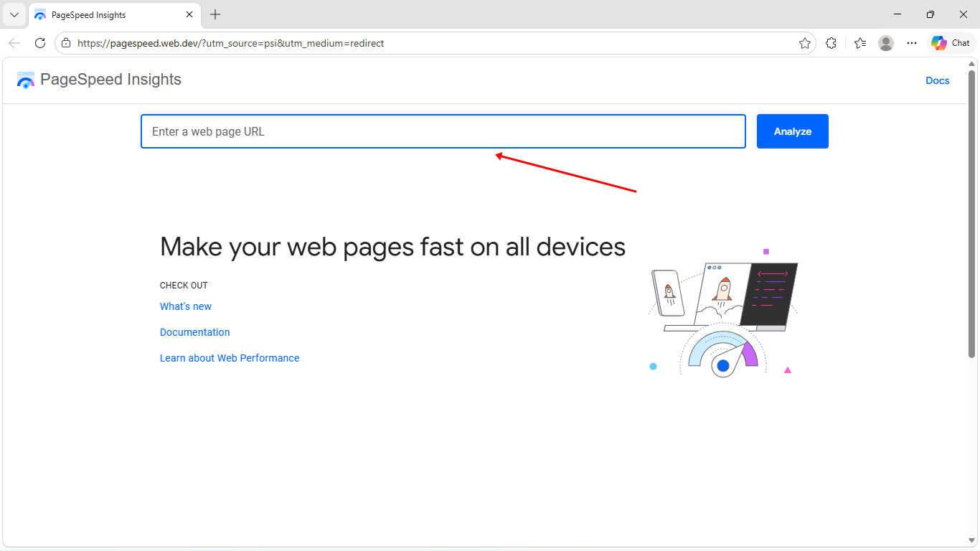
Task: Click the PageSpeed Insights logo icon
Action: pyautogui.click(x=26, y=80)
